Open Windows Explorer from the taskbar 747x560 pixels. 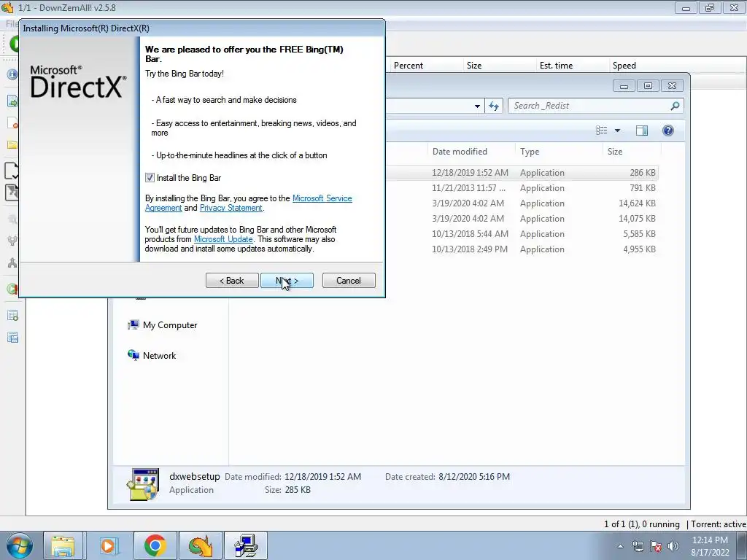[63, 545]
